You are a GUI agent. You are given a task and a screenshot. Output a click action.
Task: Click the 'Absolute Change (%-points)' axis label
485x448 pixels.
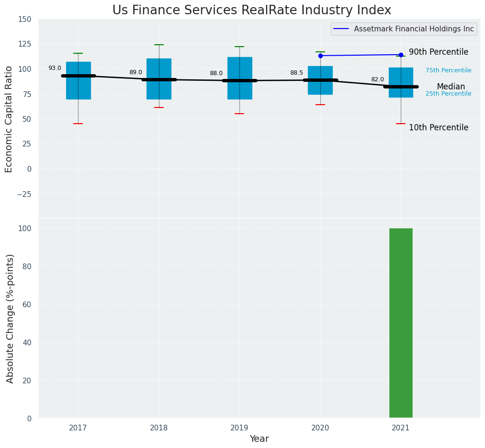(10, 319)
